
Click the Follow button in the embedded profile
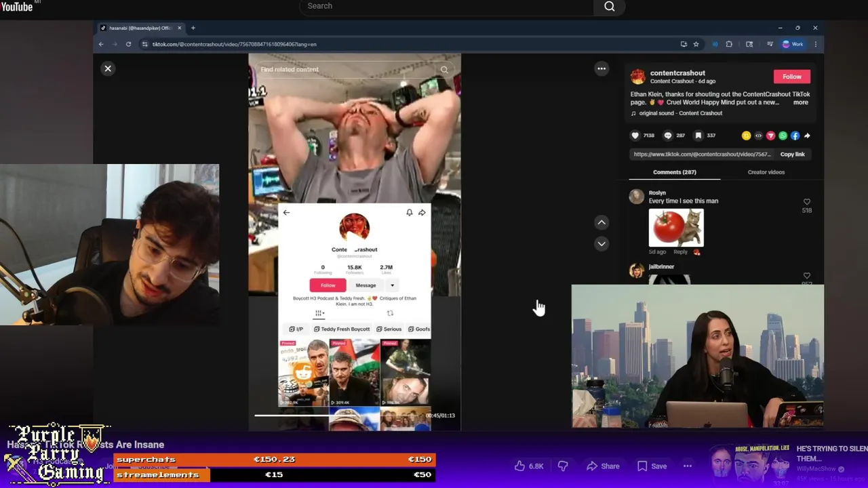point(328,285)
